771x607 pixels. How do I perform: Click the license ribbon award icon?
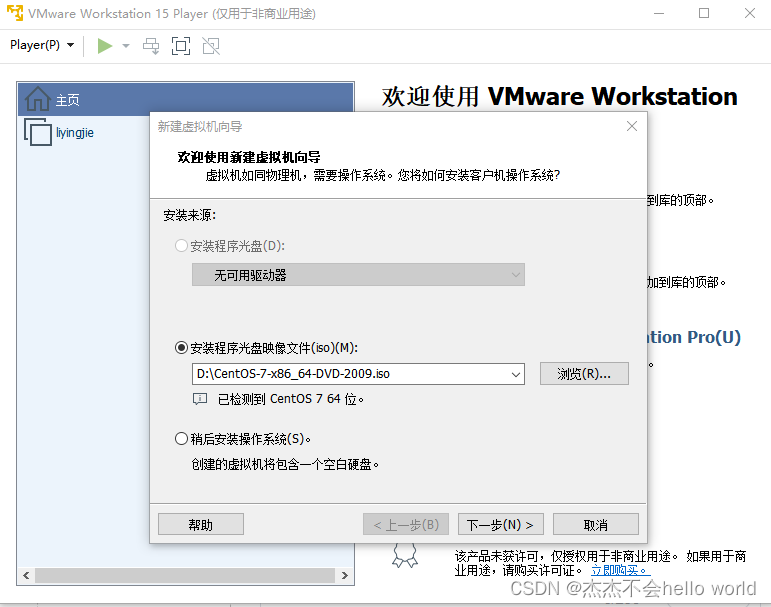coord(405,556)
